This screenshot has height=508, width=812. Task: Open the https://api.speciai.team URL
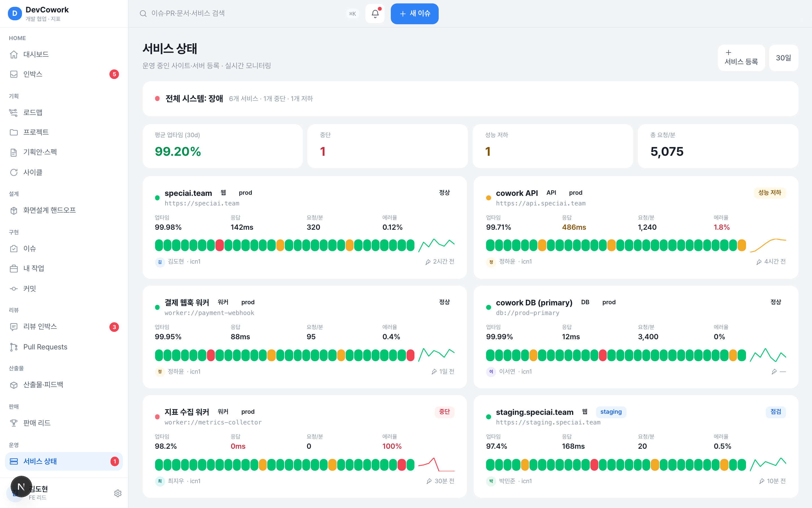[540, 203]
